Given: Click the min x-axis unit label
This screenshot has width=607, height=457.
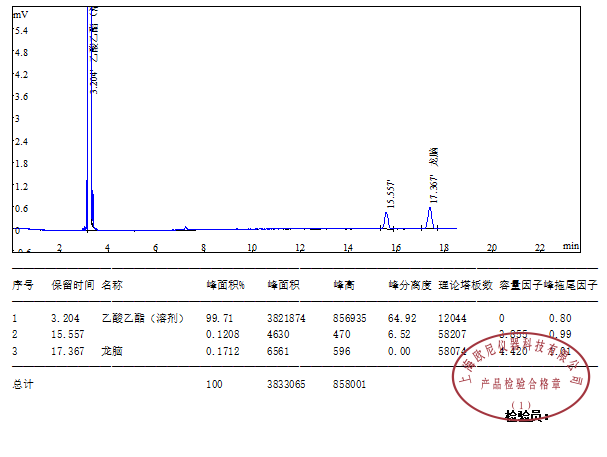Looking at the screenshot, I should tap(570, 245).
